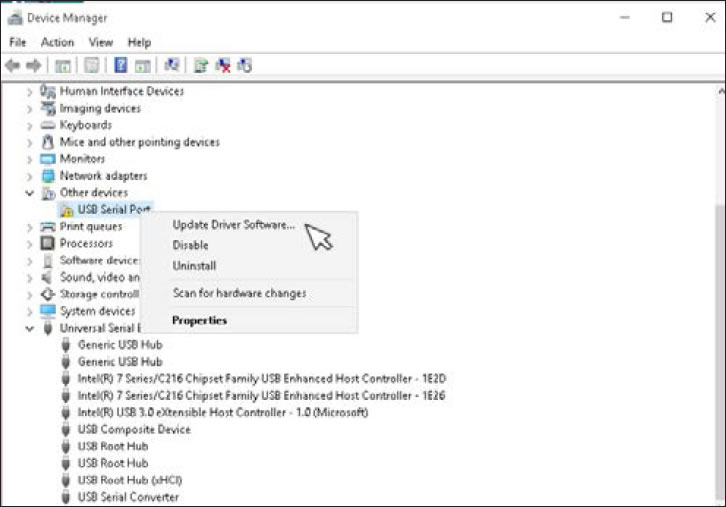The width and height of the screenshot is (726, 507).
Task: Select the Host Controller - 1E26 entry
Action: click(262, 395)
